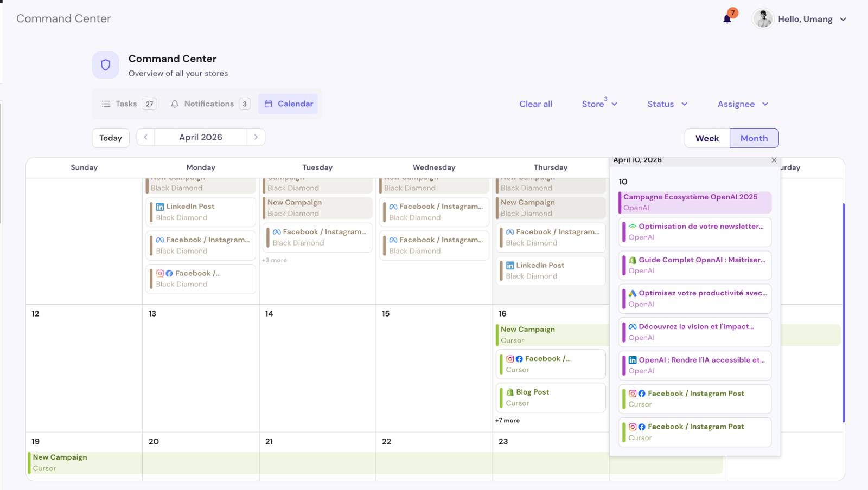
Task: Switch to the Tasks tab
Action: pyautogui.click(x=129, y=104)
